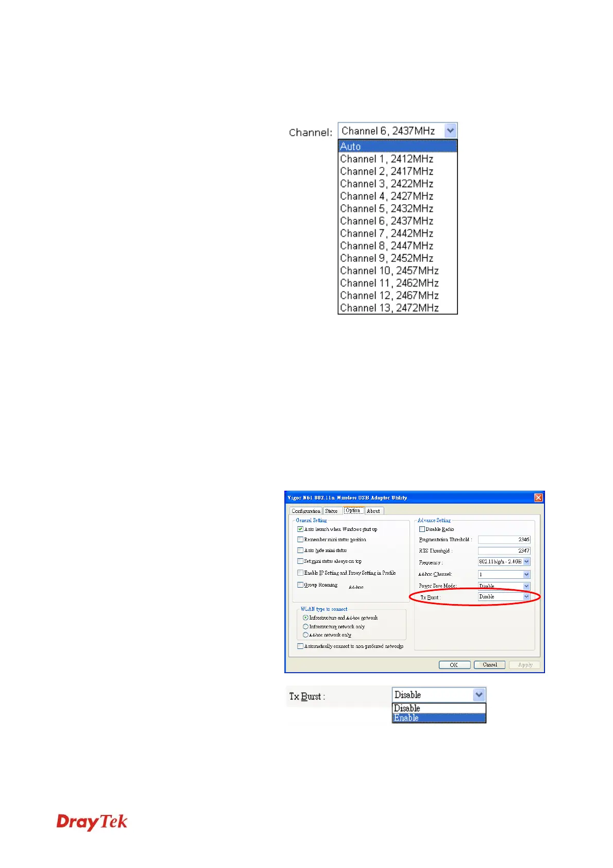
Task: Choose Channel 3, 2422MHz
Action: [x=397, y=183]
